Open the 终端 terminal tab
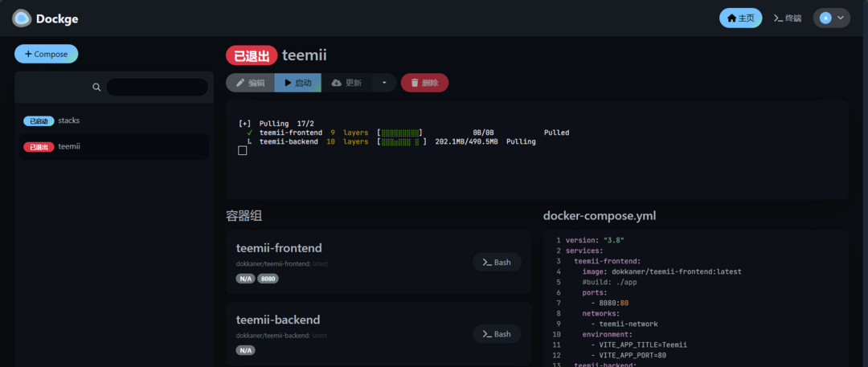The width and height of the screenshot is (868, 367). click(787, 18)
